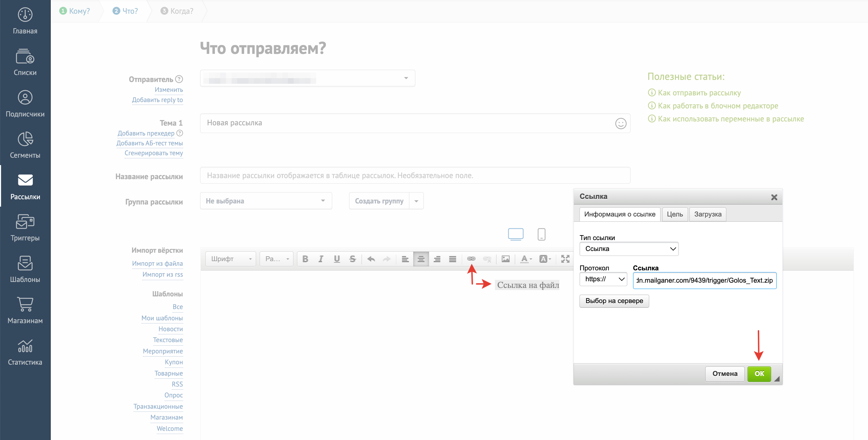
Task: Click help icon next to Отправитель
Action: click(x=179, y=79)
